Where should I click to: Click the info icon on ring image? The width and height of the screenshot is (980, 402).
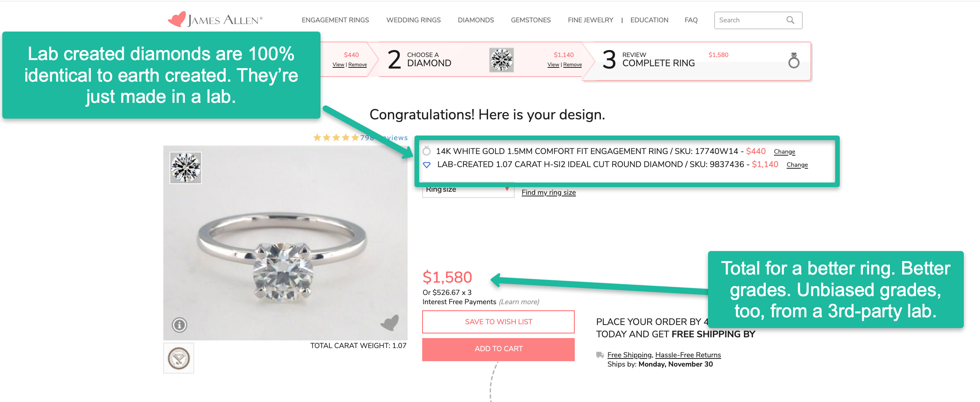coord(180,325)
